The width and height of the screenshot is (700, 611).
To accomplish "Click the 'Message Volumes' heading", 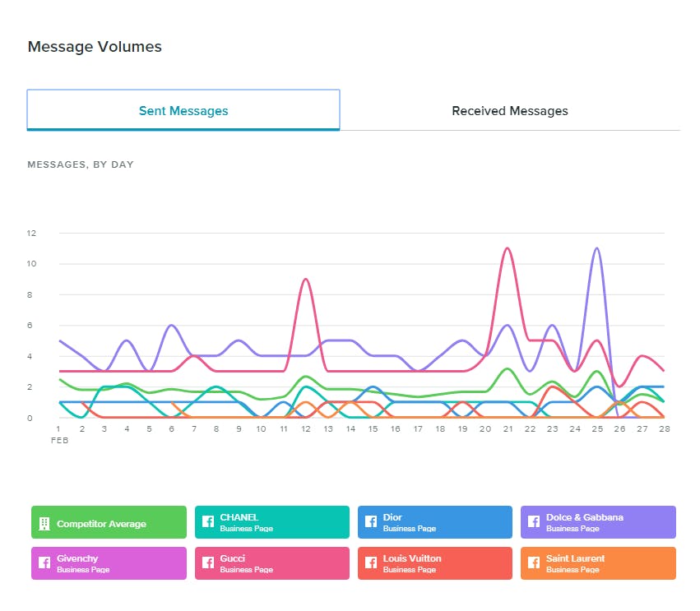I will click(95, 46).
